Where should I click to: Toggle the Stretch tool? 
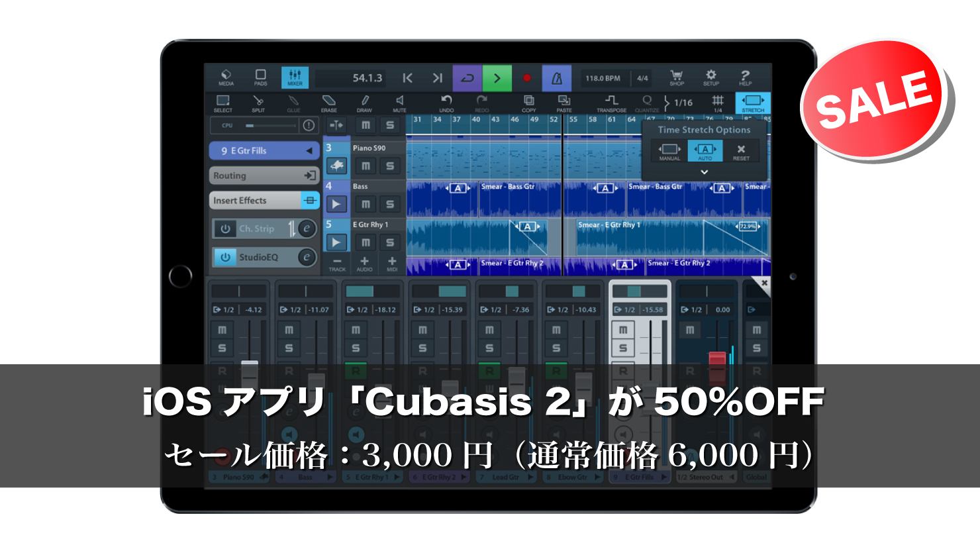[x=753, y=103]
